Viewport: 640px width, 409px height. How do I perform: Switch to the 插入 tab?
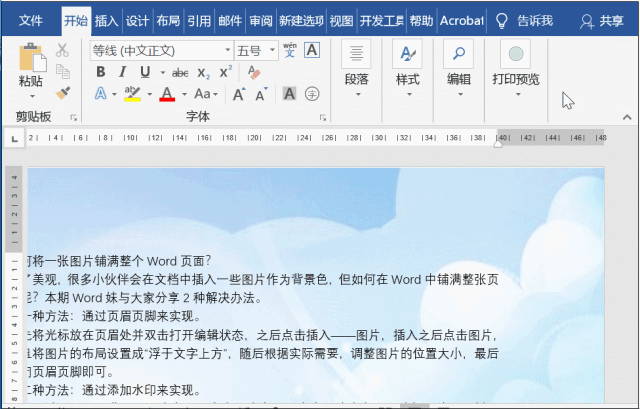point(106,20)
